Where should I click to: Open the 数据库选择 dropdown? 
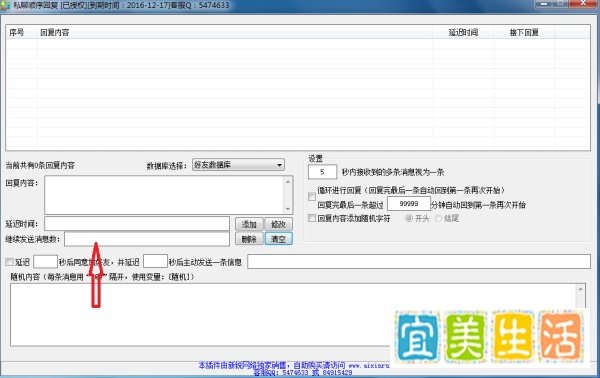(x=238, y=165)
